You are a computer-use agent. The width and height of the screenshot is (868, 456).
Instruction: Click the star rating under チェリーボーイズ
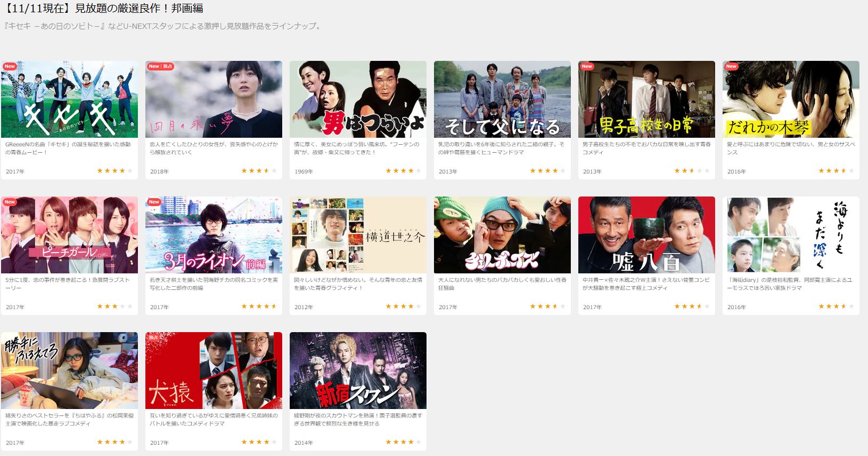pyautogui.click(x=547, y=306)
